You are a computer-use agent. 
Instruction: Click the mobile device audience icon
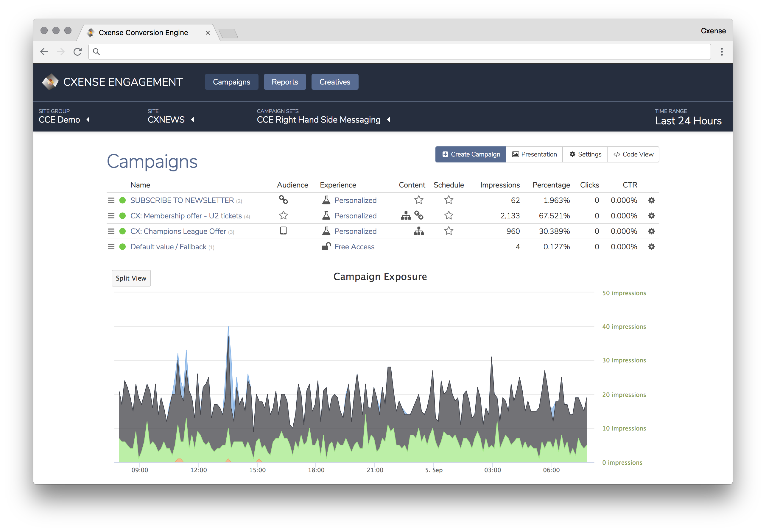[283, 231]
